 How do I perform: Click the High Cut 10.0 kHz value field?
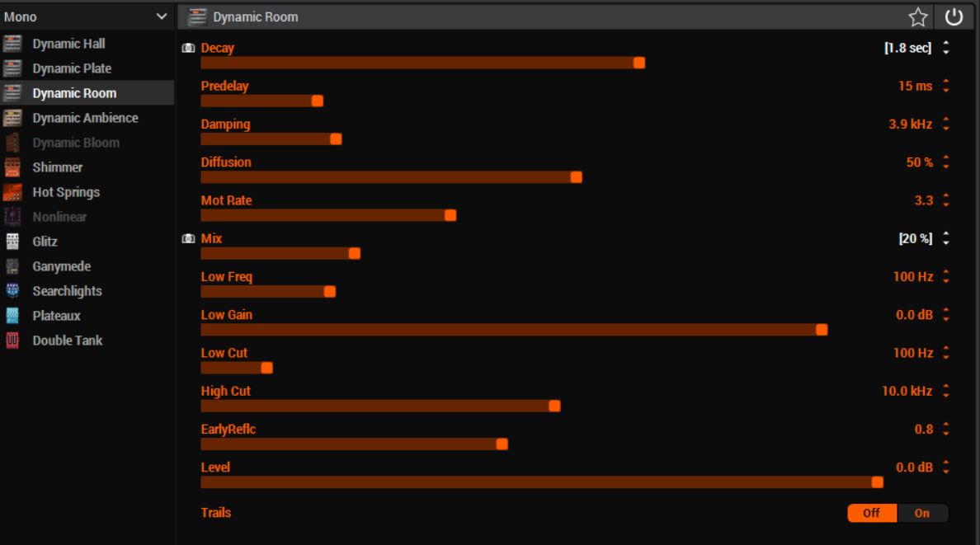point(907,392)
